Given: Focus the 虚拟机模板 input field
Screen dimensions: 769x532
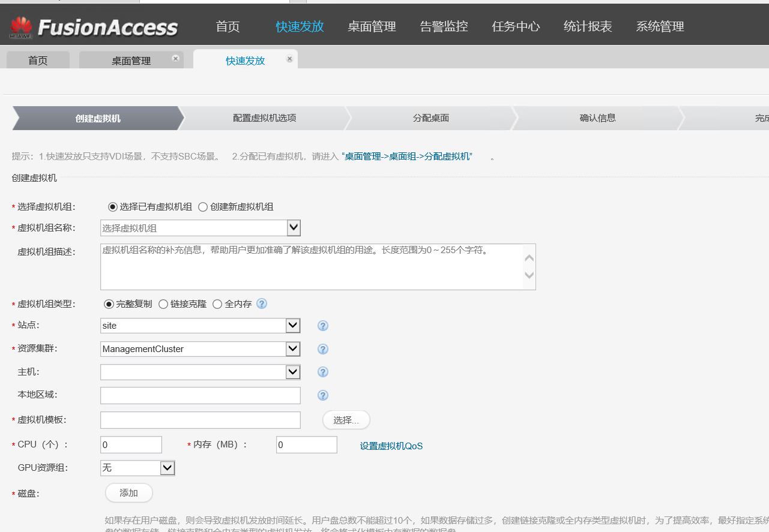Looking at the screenshot, I should coord(201,420).
